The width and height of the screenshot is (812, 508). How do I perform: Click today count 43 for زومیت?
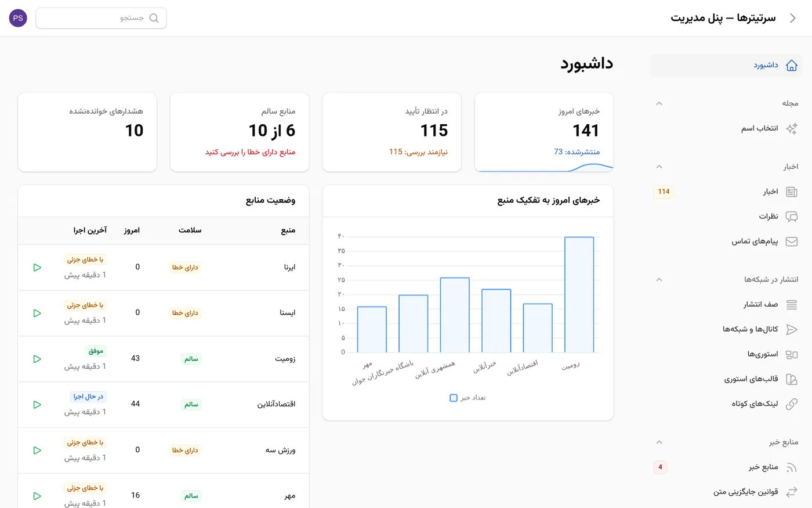pos(135,358)
